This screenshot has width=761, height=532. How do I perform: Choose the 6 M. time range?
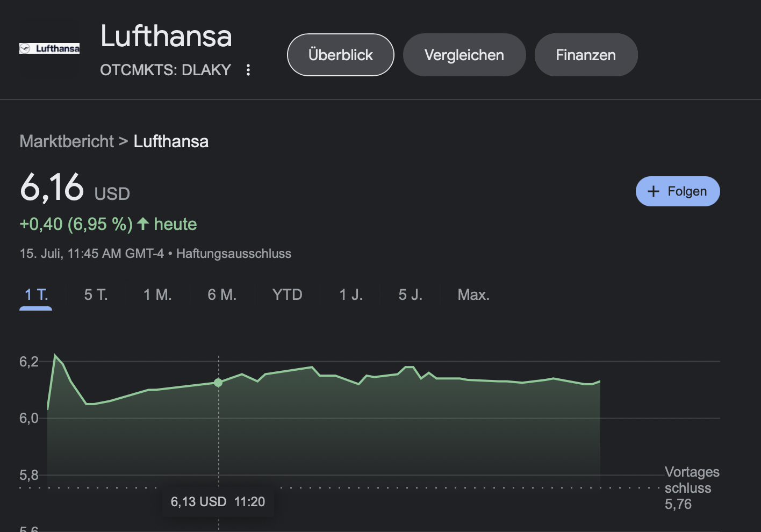pyautogui.click(x=222, y=294)
